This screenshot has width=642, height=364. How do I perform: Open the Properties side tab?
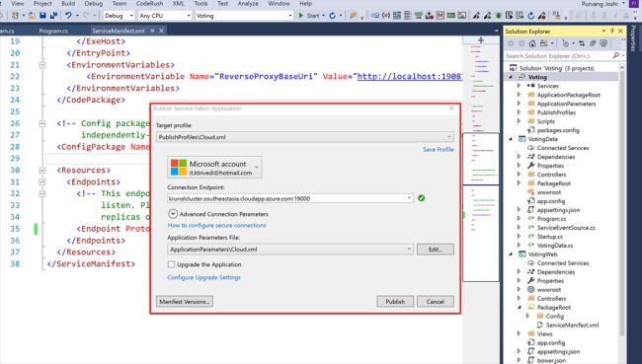point(634,38)
